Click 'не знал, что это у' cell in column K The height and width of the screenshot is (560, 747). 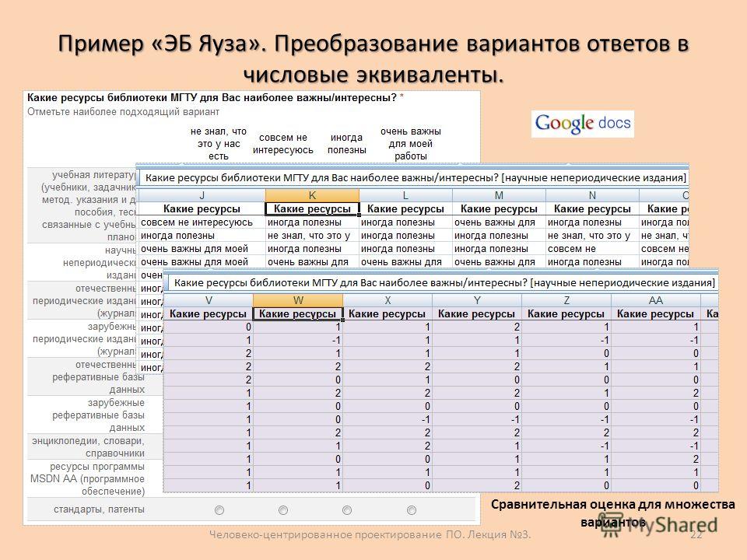coord(312,236)
